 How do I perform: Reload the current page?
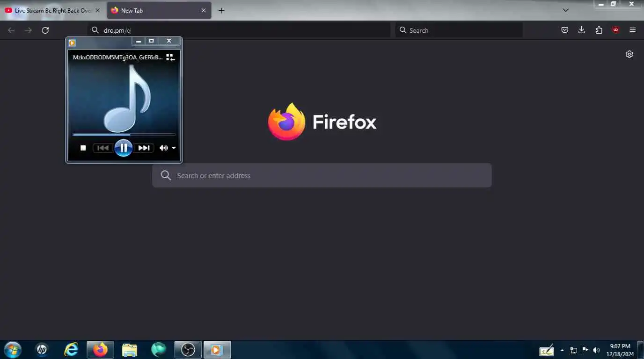tap(45, 30)
